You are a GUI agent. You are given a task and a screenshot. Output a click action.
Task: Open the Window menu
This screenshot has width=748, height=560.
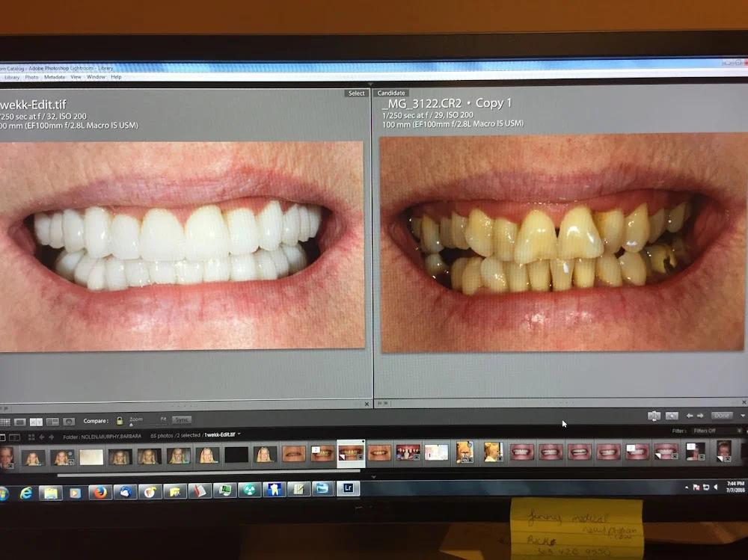tap(96, 77)
